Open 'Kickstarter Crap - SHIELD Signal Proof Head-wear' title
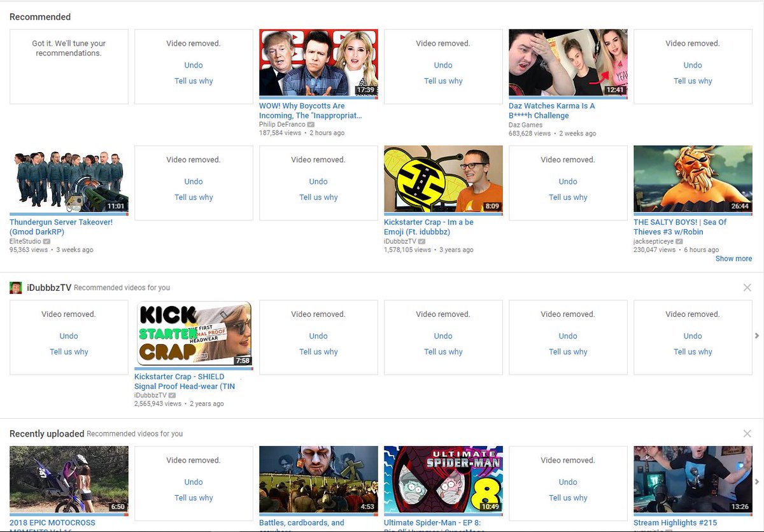The height and width of the screenshot is (532, 764). coord(185,381)
